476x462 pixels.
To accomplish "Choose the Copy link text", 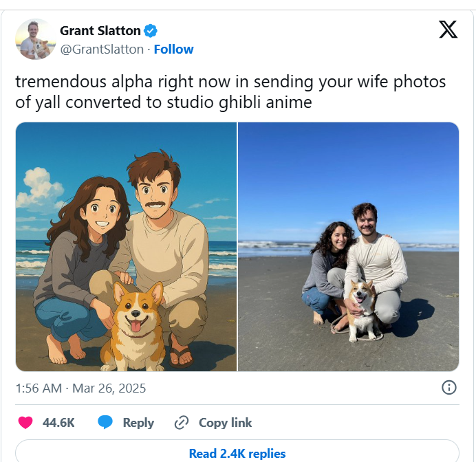I will tap(225, 423).
